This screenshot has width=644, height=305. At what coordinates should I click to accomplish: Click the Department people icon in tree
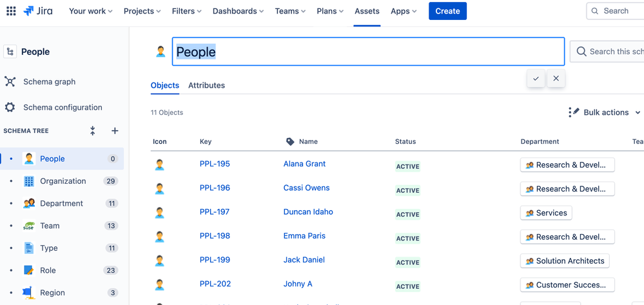(29, 204)
